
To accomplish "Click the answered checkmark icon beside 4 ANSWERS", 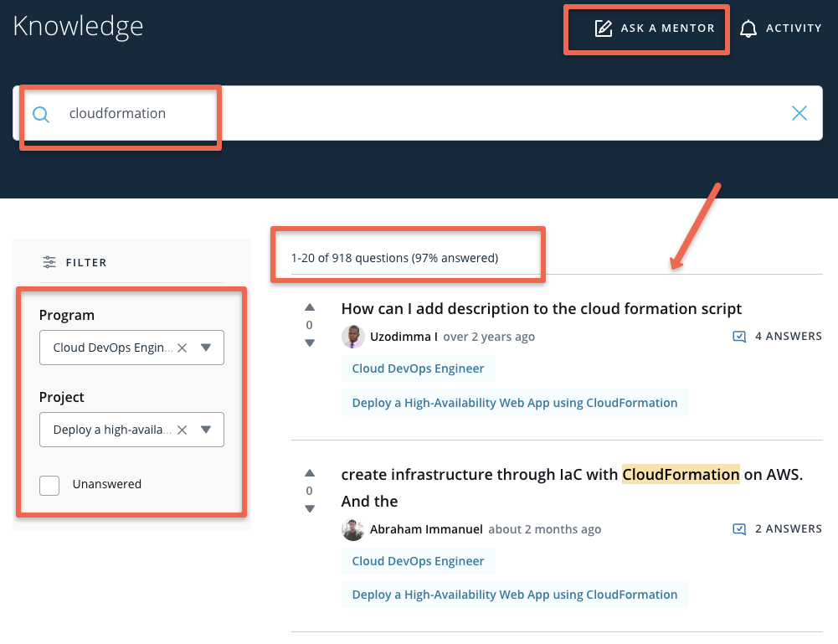I will coord(739,336).
